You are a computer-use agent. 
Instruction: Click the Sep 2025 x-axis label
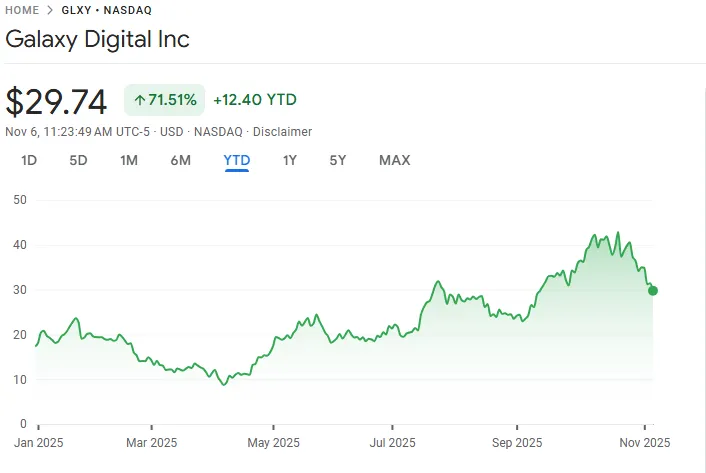(x=517, y=442)
